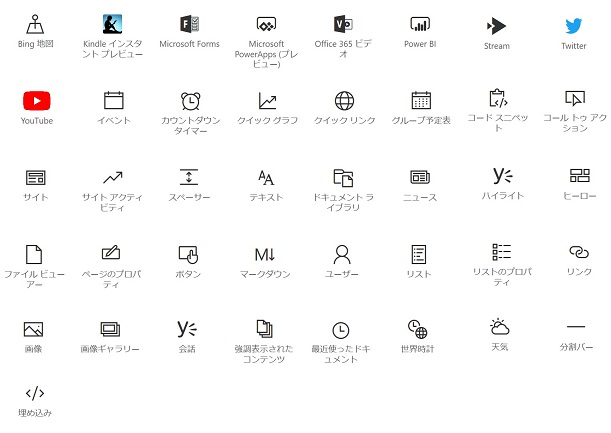The height and width of the screenshot is (433, 611).
Task: Pick the Microsoft PowerApps (プレビュー) icon
Action: (266, 24)
